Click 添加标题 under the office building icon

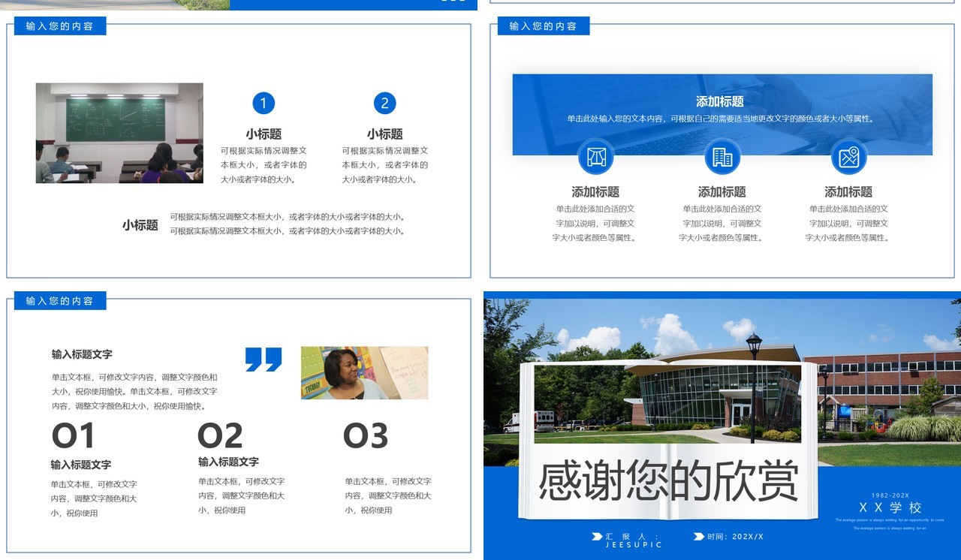click(x=722, y=192)
